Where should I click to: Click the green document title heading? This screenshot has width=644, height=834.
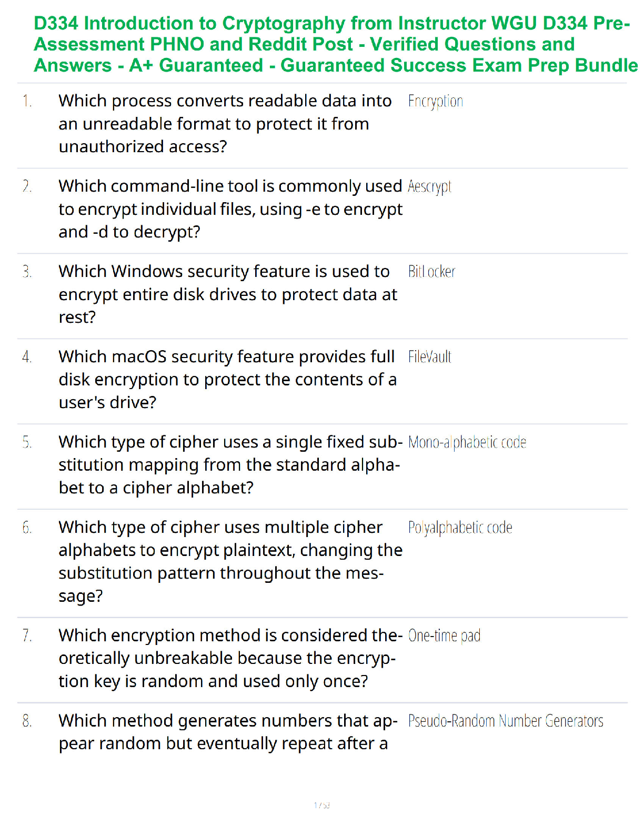pos(336,44)
